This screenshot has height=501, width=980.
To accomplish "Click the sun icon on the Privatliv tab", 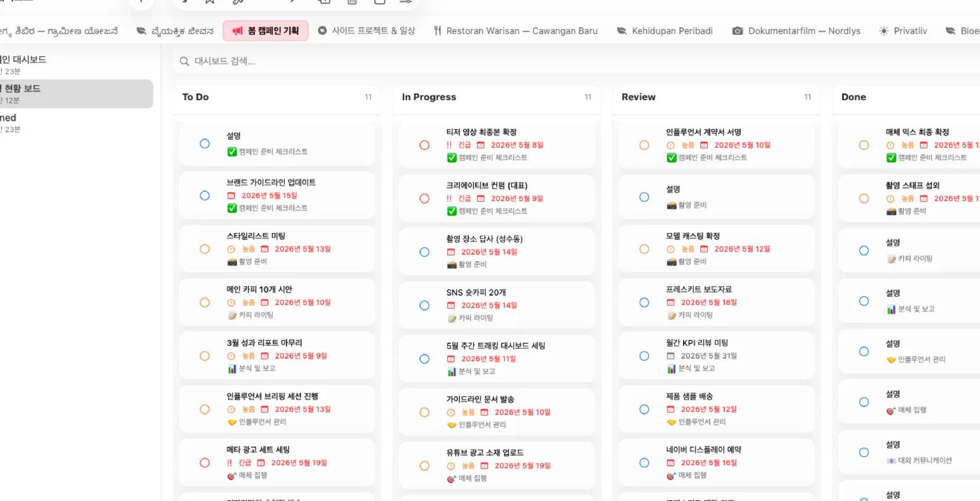I will [x=883, y=31].
